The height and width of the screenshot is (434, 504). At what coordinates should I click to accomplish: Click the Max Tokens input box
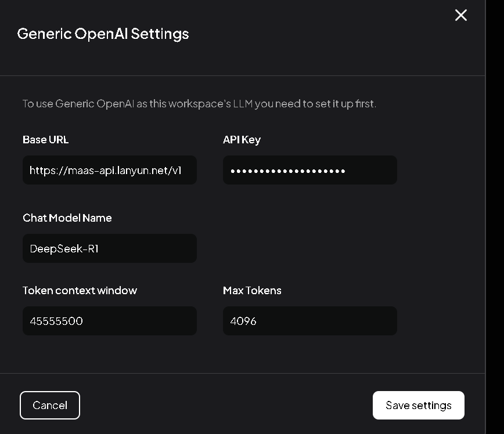coord(309,321)
